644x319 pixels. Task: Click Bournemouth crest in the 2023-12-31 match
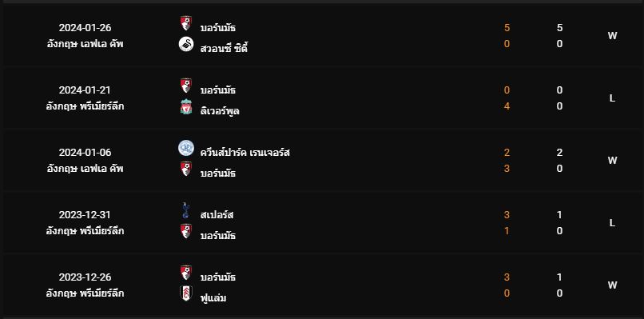tap(186, 231)
